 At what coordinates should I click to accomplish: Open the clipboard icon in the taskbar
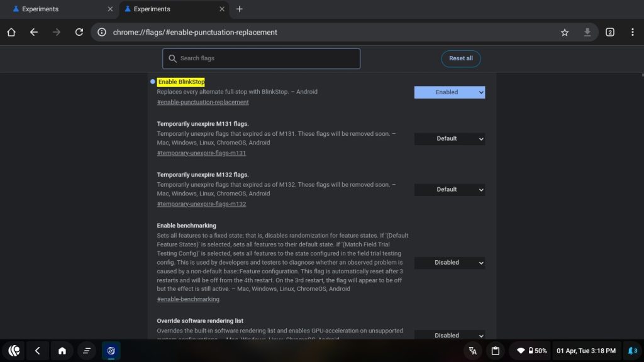click(495, 351)
